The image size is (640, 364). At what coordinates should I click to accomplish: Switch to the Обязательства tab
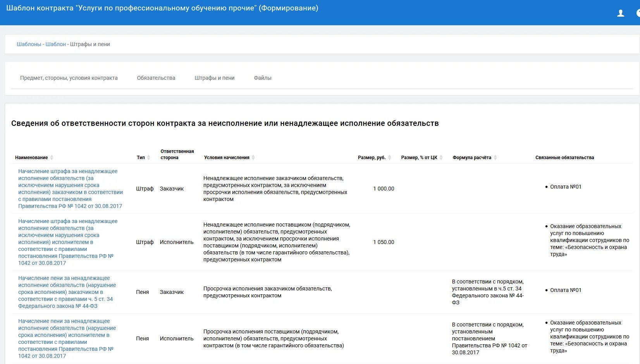[156, 78]
